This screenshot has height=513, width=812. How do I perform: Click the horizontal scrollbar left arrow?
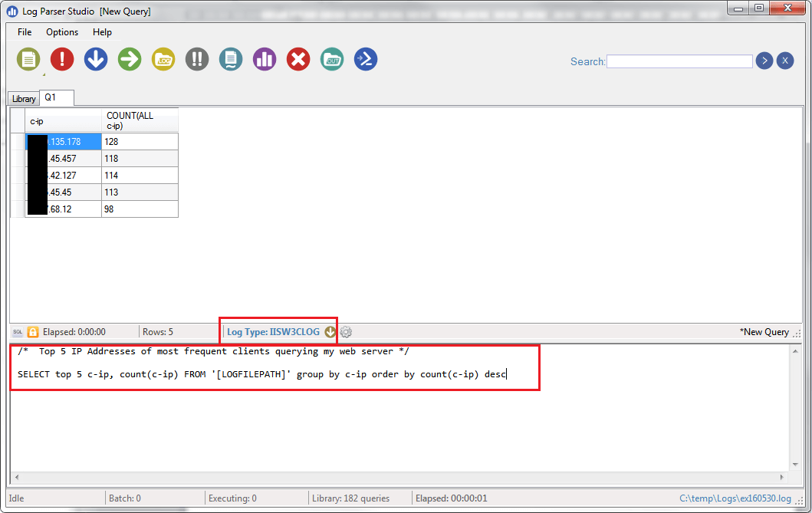[x=17, y=477]
